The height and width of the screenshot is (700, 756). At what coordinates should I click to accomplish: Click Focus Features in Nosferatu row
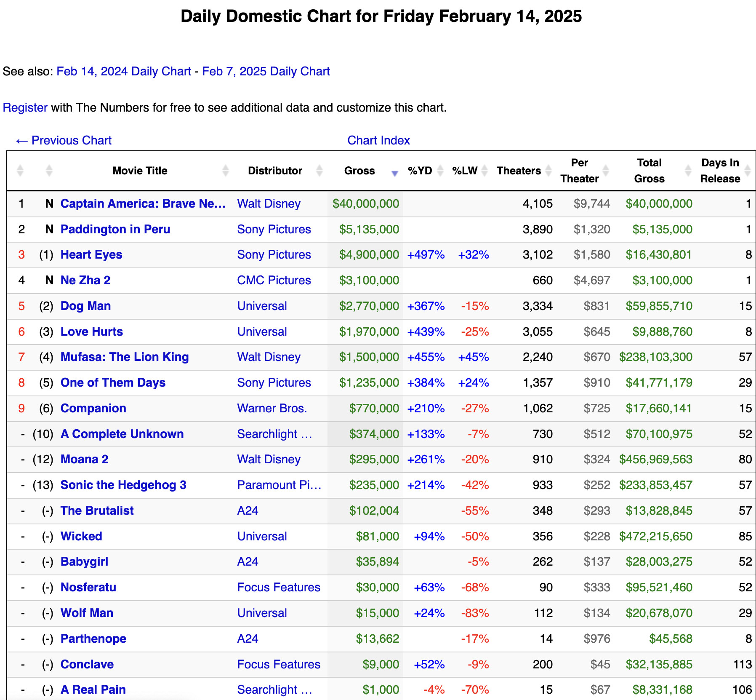(x=279, y=587)
